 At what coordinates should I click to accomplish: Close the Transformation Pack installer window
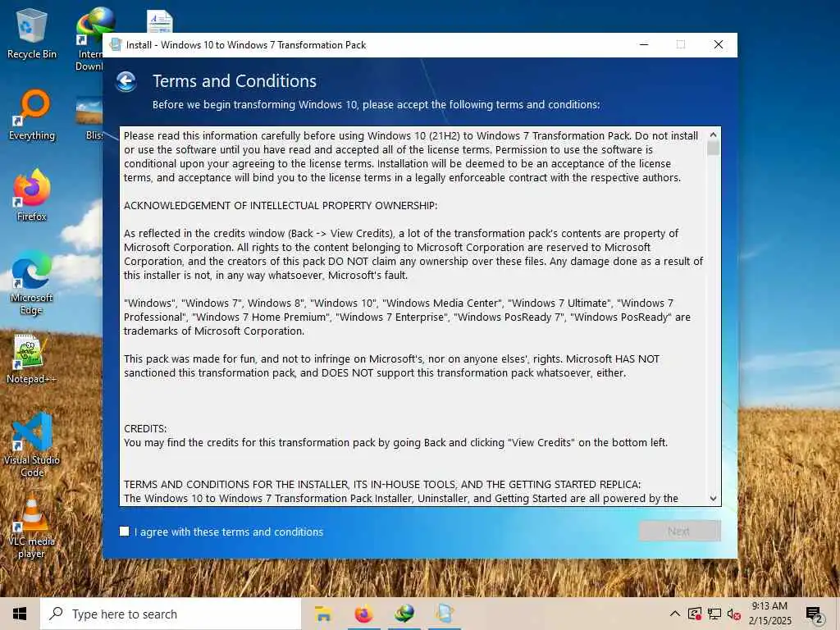[719, 44]
